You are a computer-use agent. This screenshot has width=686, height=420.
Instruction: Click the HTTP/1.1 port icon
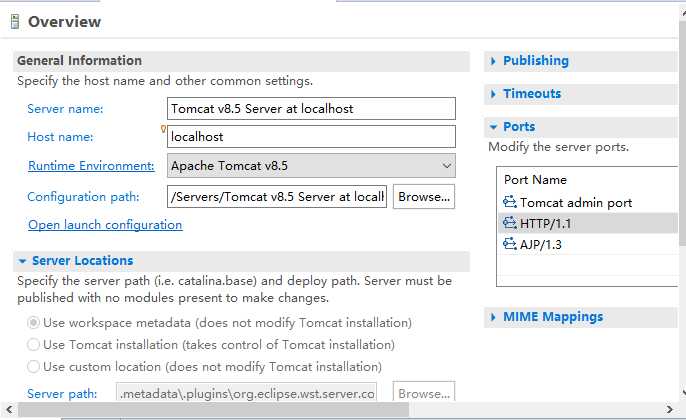(x=509, y=223)
